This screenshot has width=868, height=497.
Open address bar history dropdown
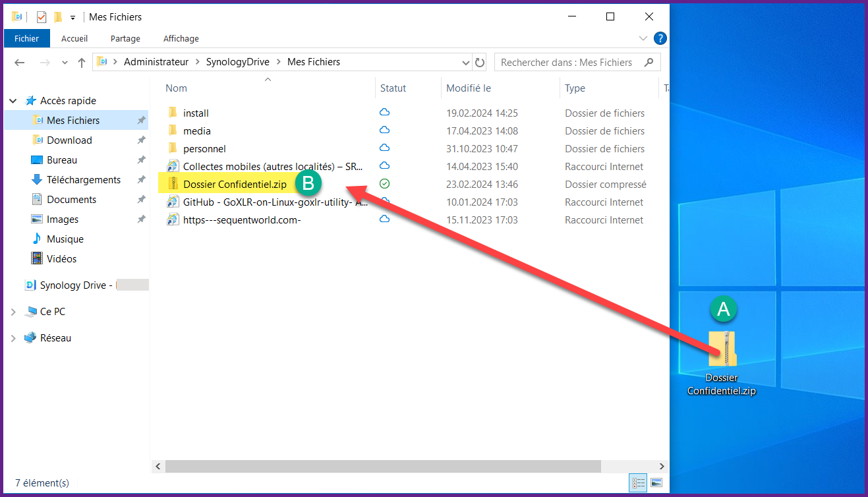pyautogui.click(x=466, y=63)
